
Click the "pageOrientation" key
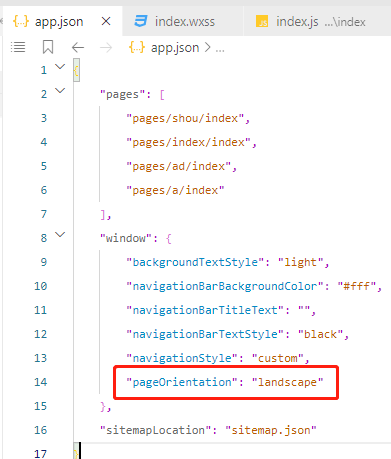182,382
